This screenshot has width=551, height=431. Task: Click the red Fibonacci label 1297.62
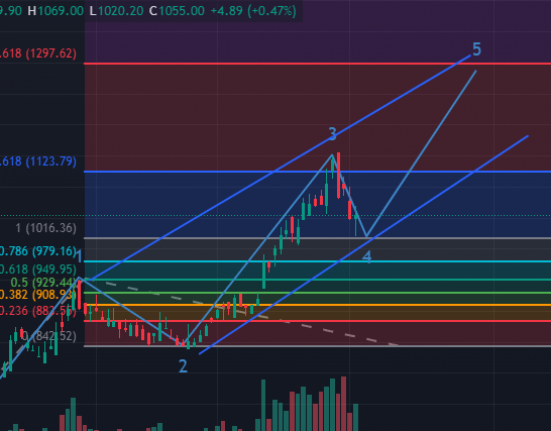(x=38, y=53)
